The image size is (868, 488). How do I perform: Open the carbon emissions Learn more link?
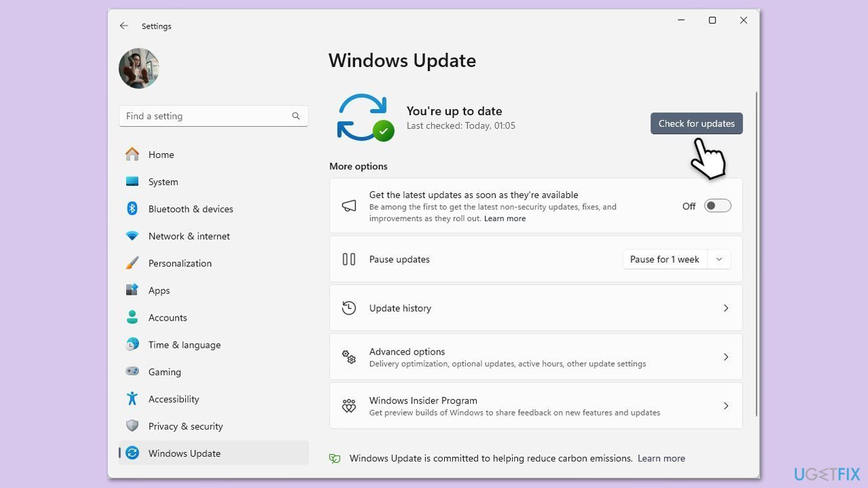(661, 458)
